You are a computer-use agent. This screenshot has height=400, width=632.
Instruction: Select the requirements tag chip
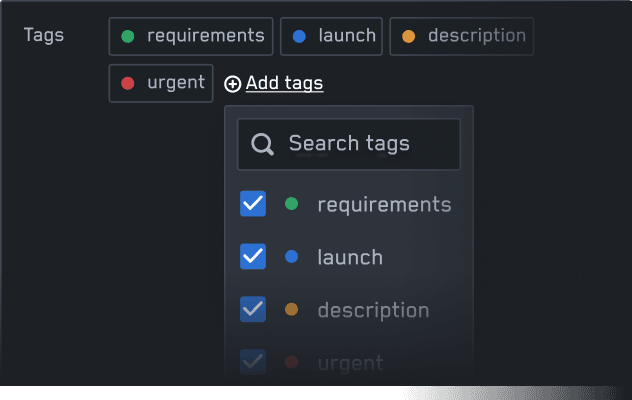tap(191, 36)
